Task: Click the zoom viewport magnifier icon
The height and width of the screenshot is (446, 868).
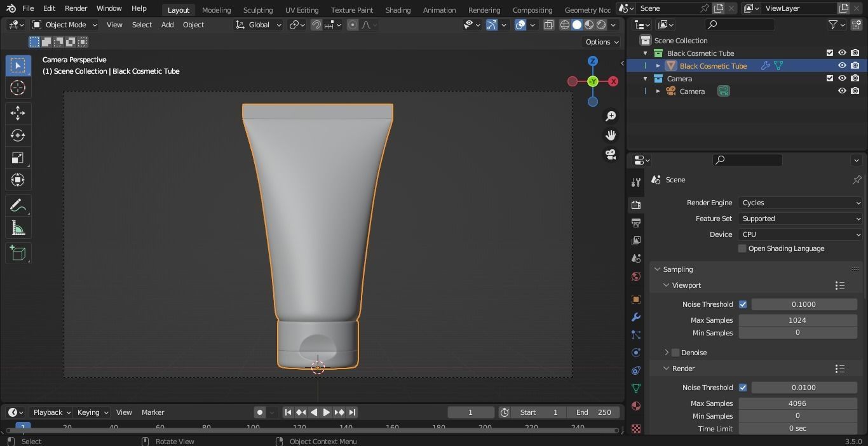Action: pyautogui.click(x=611, y=116)
